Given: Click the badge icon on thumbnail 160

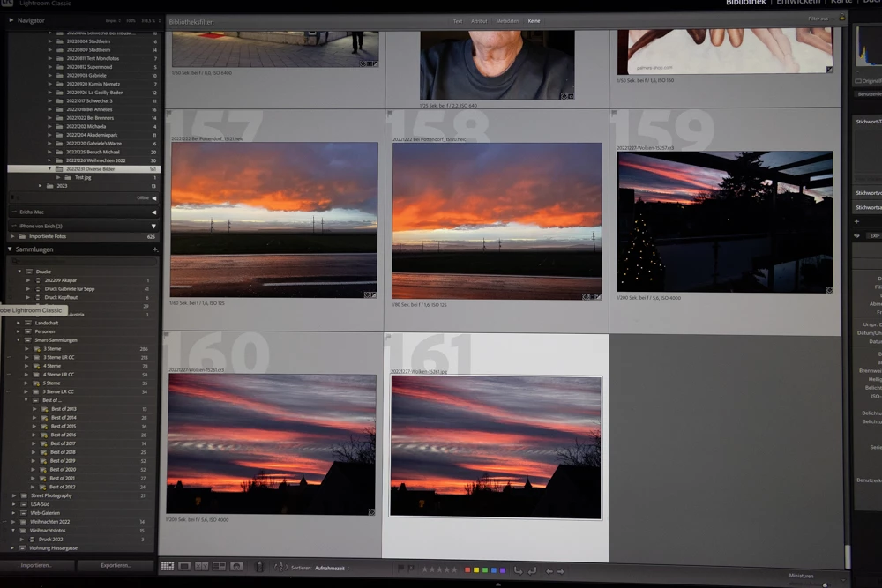Looking at the screenshot, I should 372,512.
